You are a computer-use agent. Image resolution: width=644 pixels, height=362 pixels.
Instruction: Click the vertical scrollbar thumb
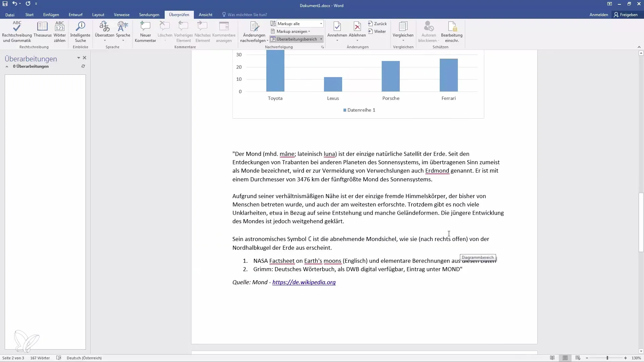click(x=641, y=222)
